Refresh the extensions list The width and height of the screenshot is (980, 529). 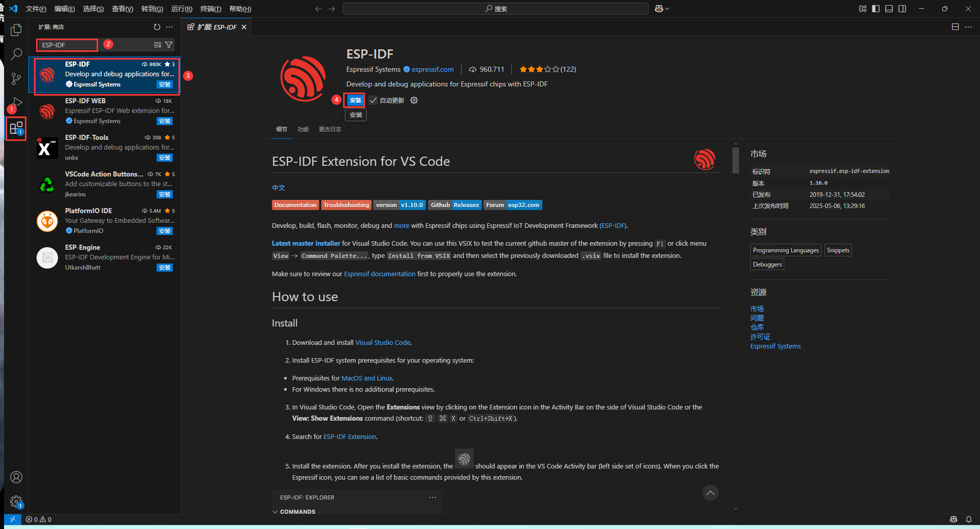click(x=157, y=27)
